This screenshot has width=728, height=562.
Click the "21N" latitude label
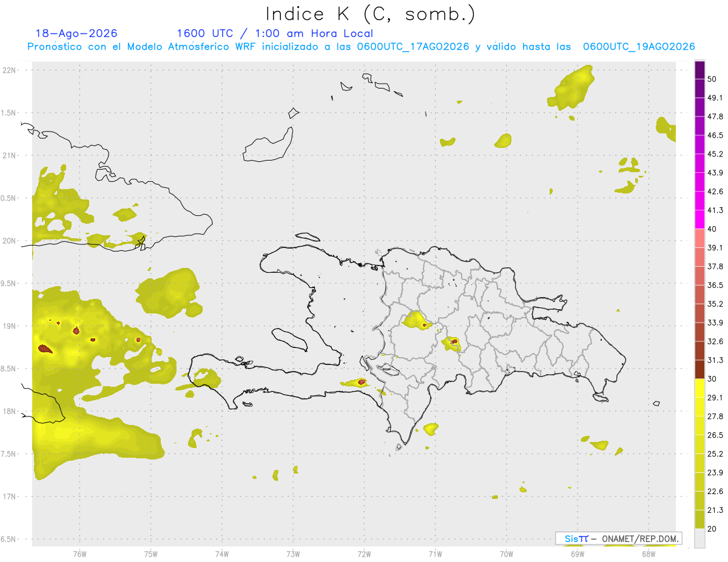coord(10,156)
